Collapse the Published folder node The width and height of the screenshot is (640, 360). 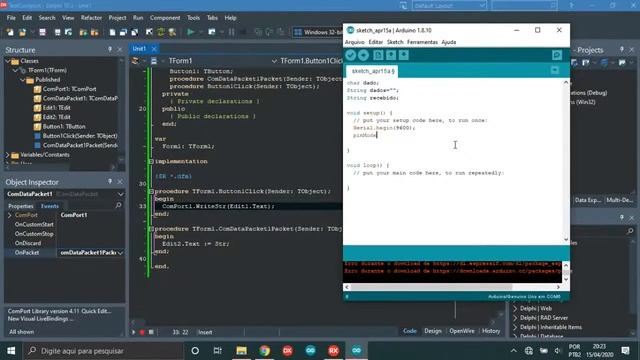23,80
